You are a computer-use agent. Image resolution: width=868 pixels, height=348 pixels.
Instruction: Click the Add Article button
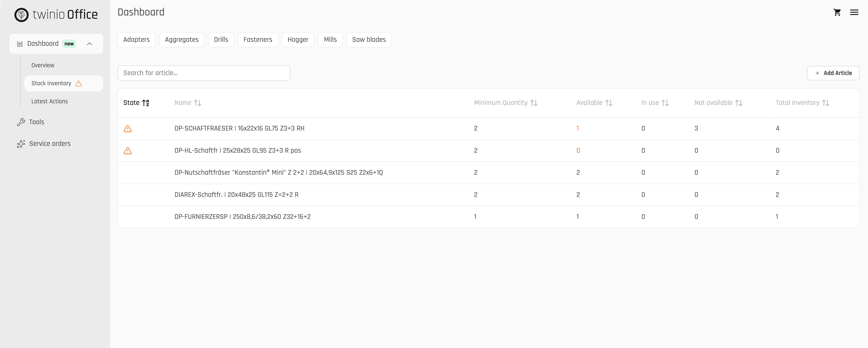click(833, 73)
